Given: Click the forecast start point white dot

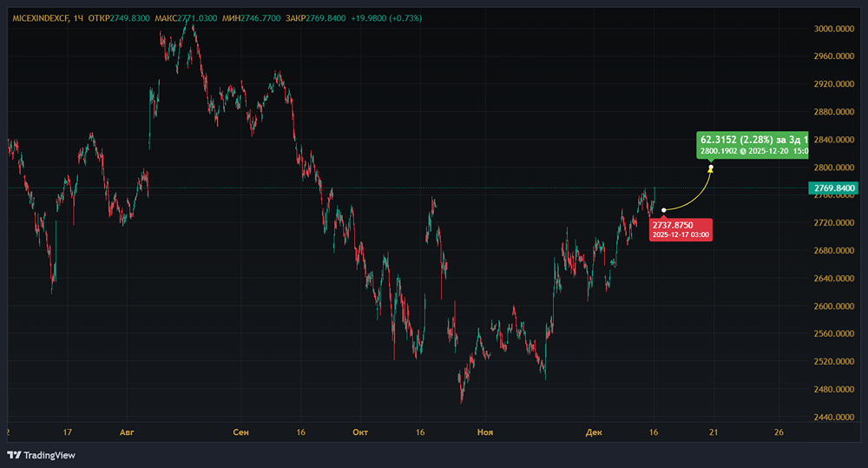Looking at the screenshot, I should (664, 210).
